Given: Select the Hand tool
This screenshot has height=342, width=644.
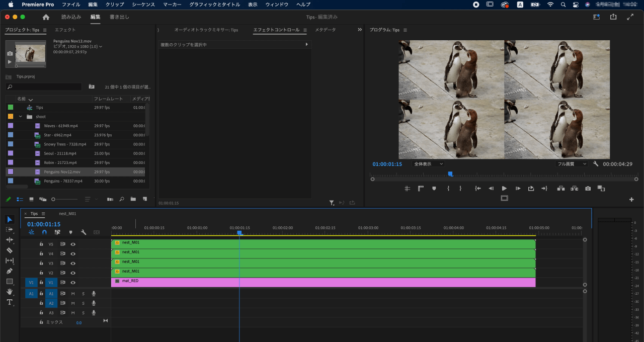Looking at the screenshot, I should 10,292.
